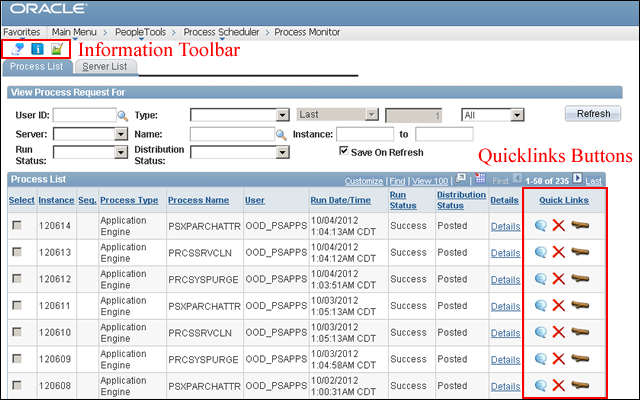This screenshot has width=640, height=400.
Task: Click the log icon for instance 120614
Action: [x=580, y=225]
